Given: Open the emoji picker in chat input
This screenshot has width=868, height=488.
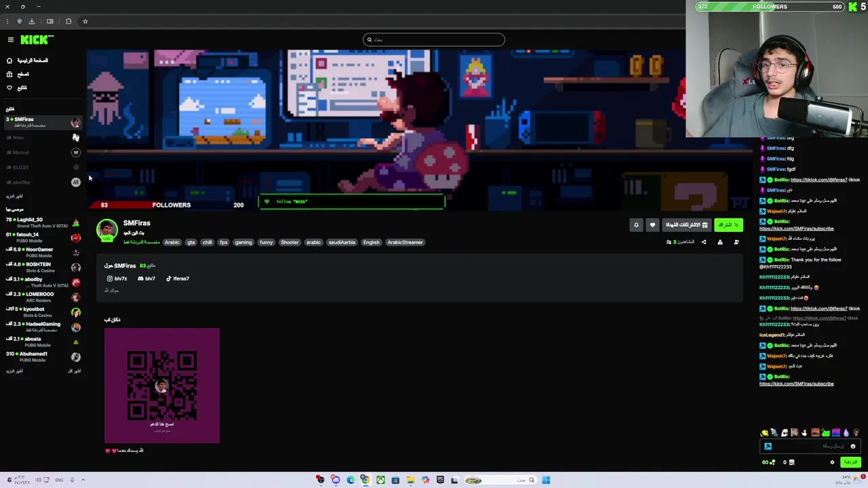Looking at the screenshot, I should (853, 447).
